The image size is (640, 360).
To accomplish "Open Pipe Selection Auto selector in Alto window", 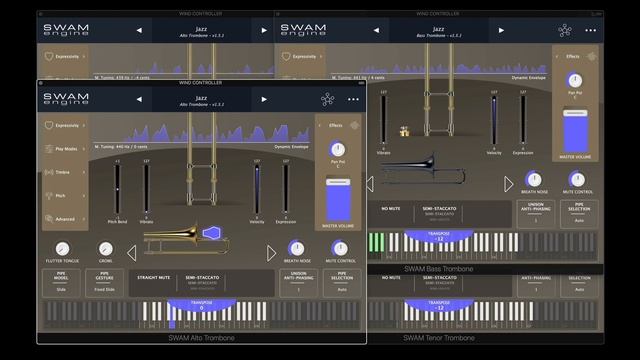I will [x=342, y=282].
